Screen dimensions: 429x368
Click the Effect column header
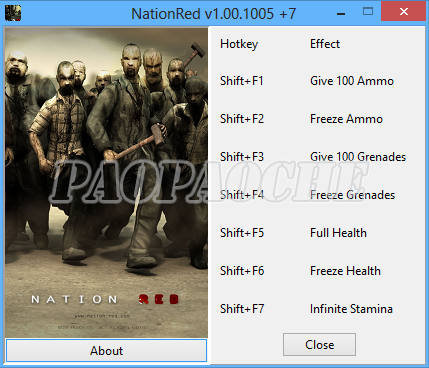pyautogui.click(x=325, y=44)
